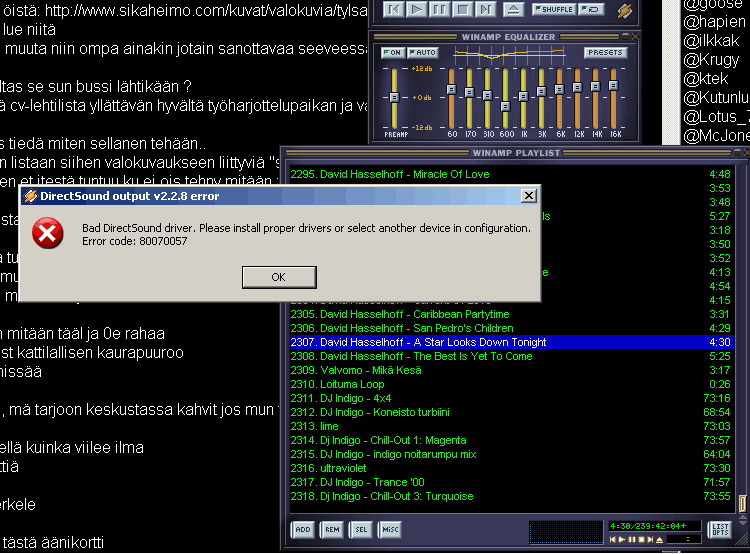Click the playlist mini play button
This screenshot has height=554, width=750.
coord(622,540)
